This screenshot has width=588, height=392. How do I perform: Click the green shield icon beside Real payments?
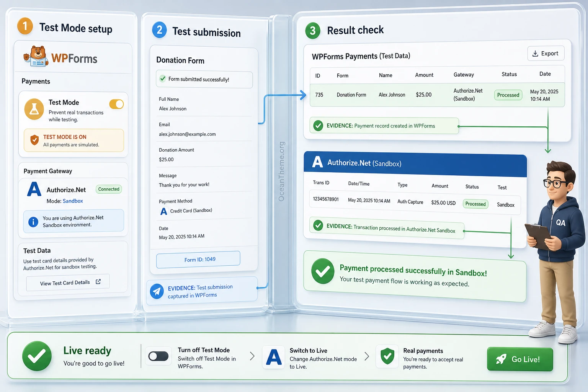point(387,356)
